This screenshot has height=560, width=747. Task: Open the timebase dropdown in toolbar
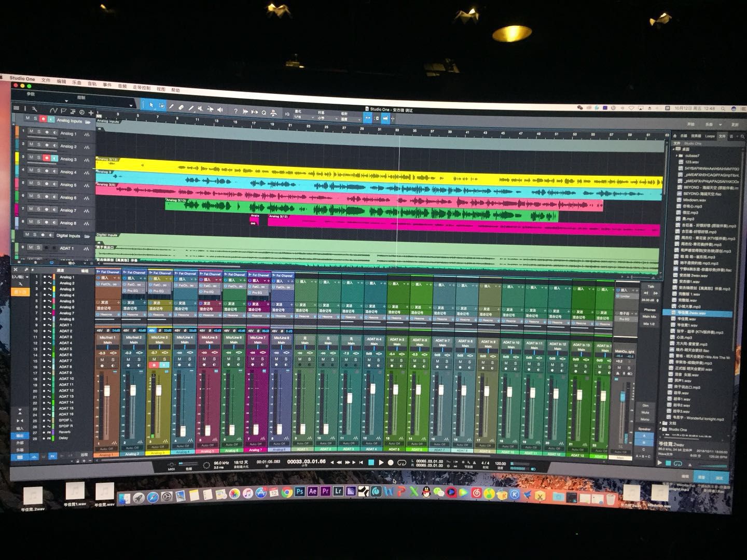328,118
